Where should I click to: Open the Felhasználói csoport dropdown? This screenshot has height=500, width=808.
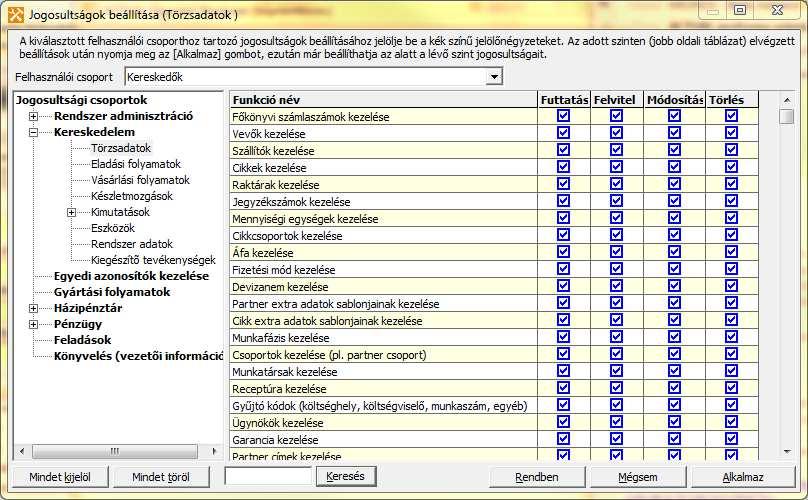tap(494, 77)
